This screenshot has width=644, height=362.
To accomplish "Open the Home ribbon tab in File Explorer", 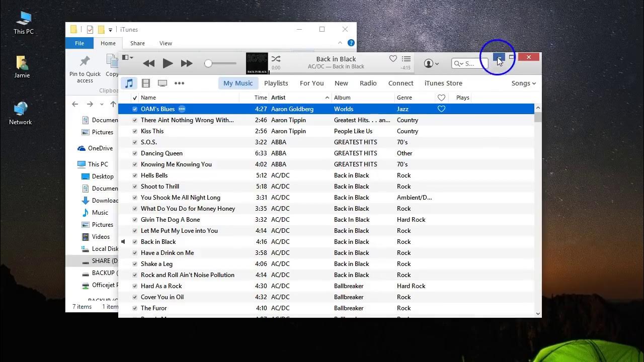I will (108, 43).
